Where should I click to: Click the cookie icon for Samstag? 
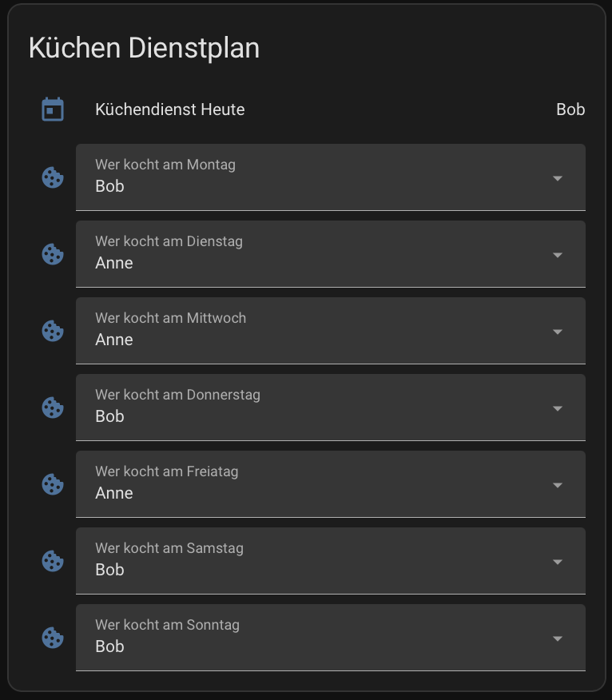click(x=53, y=561)
